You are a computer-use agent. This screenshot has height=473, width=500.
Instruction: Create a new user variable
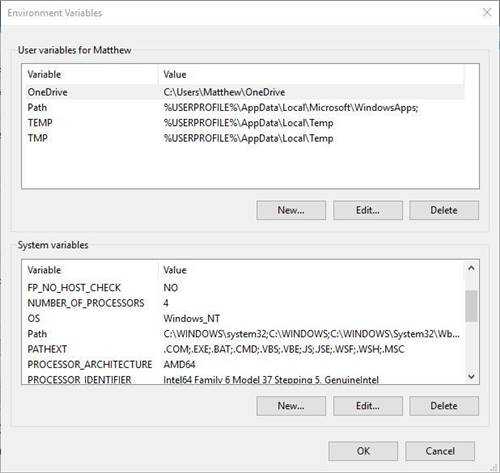coord(291,210)
